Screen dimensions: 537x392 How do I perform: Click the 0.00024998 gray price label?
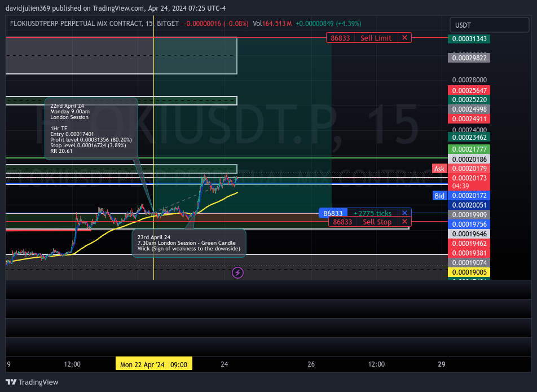pyautogui.click(x=469, y=109)
